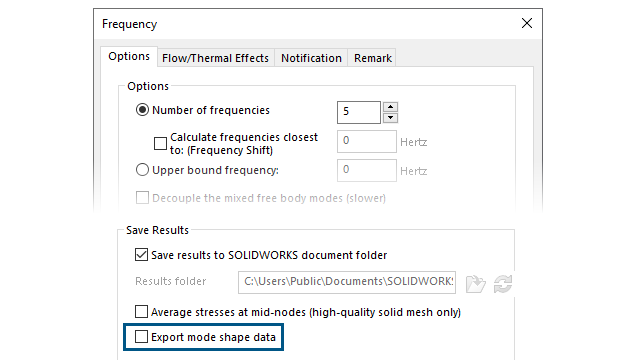
Task: Click the Frequency Shift Hertz field
Action: pos(367,141)
